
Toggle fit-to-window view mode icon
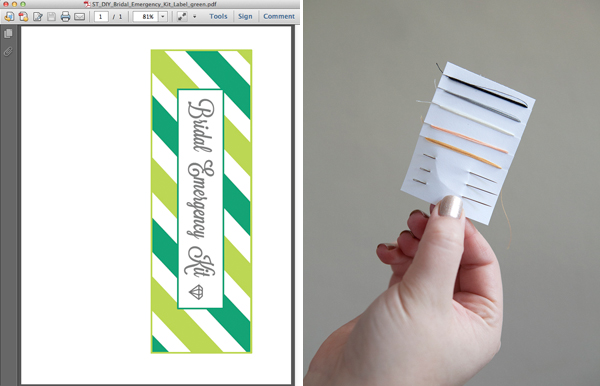coord(182,16)
